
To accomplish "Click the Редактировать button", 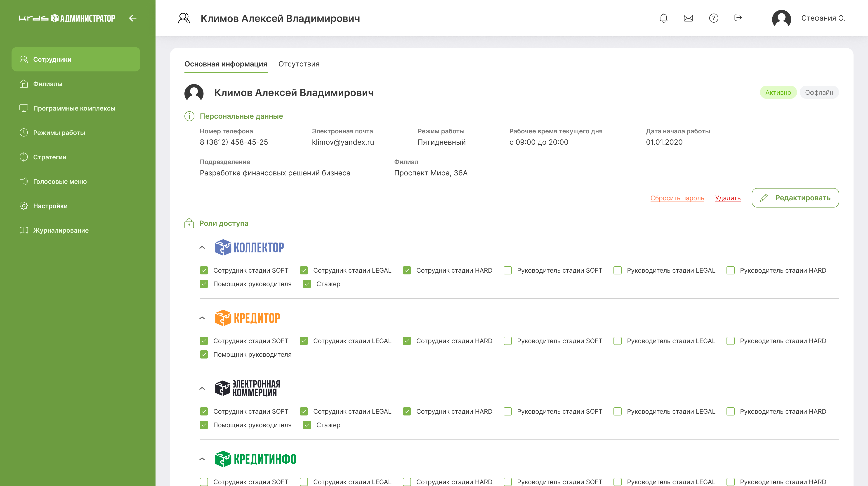I will (795, 198).
